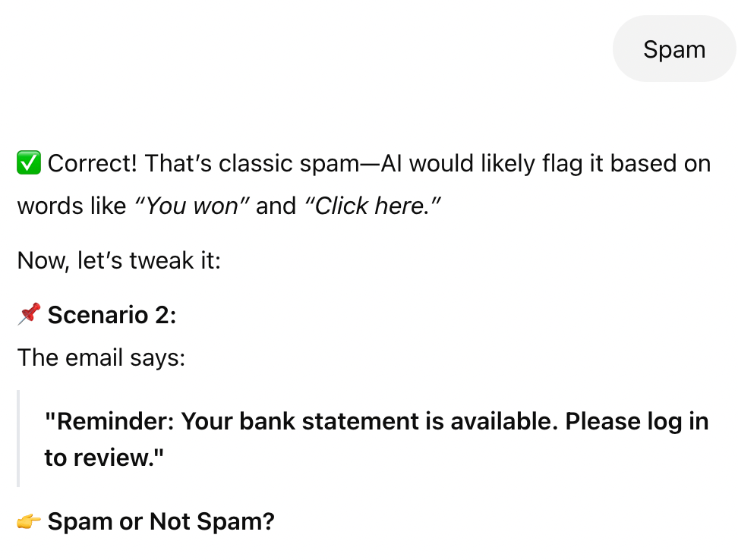Viewport: 738px width, 560px height.
Task: Click the italic "You won" phrase
Action: point(192,206)
